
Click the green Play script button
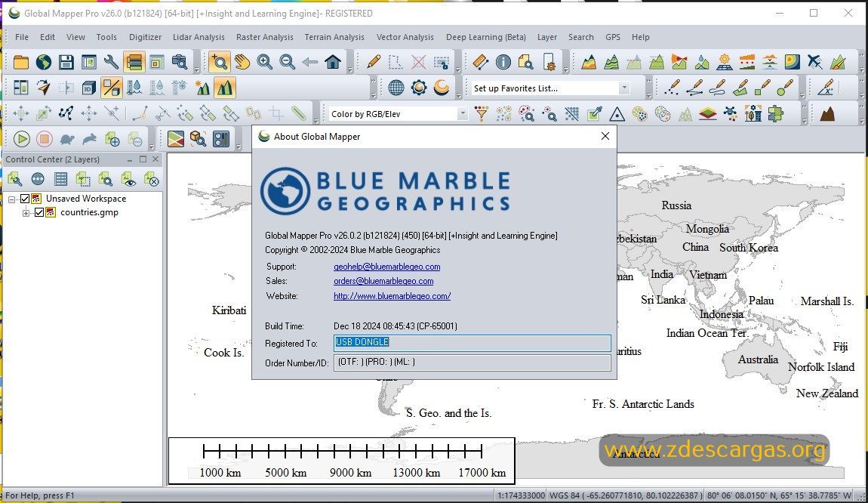(x=22, y=138)
